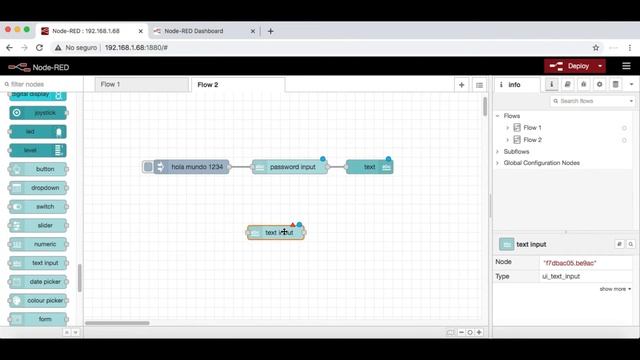Select the form palette node

point(38,319)
